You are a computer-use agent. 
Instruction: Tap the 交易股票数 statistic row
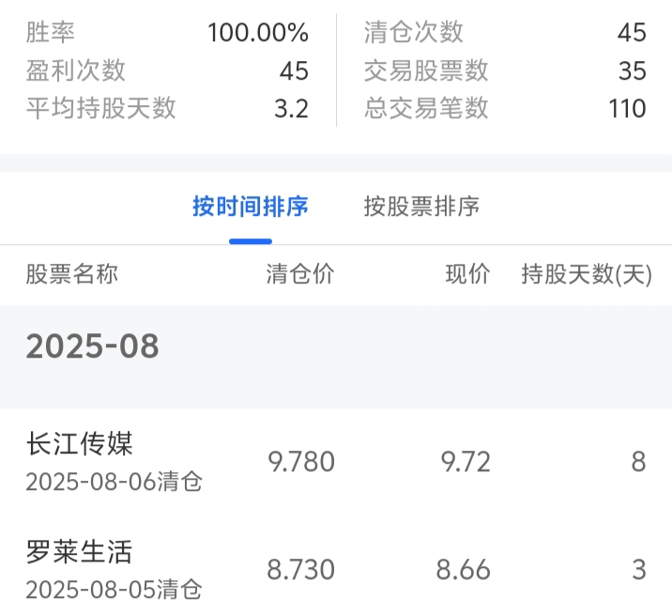tap(505, 70)
